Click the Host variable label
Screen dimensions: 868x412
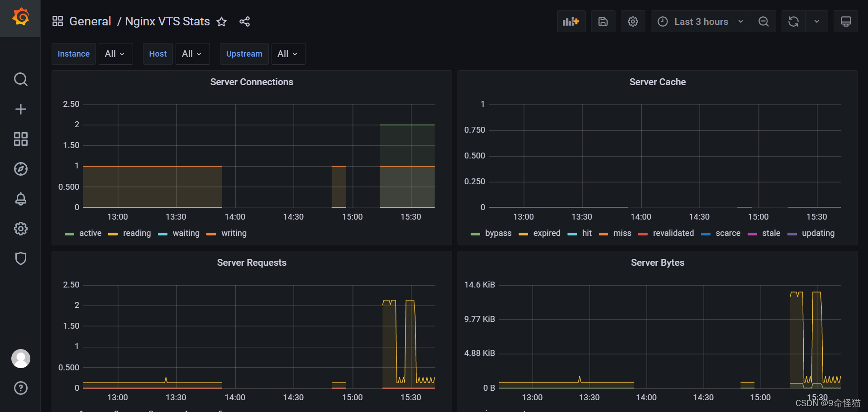coord(158,54)
